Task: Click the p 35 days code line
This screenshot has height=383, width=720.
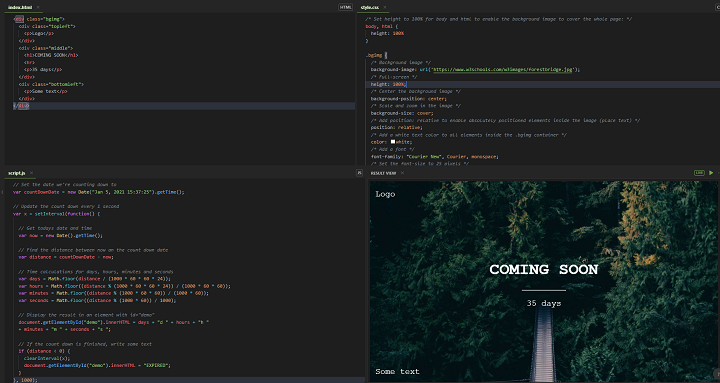Action: point(43,70)
